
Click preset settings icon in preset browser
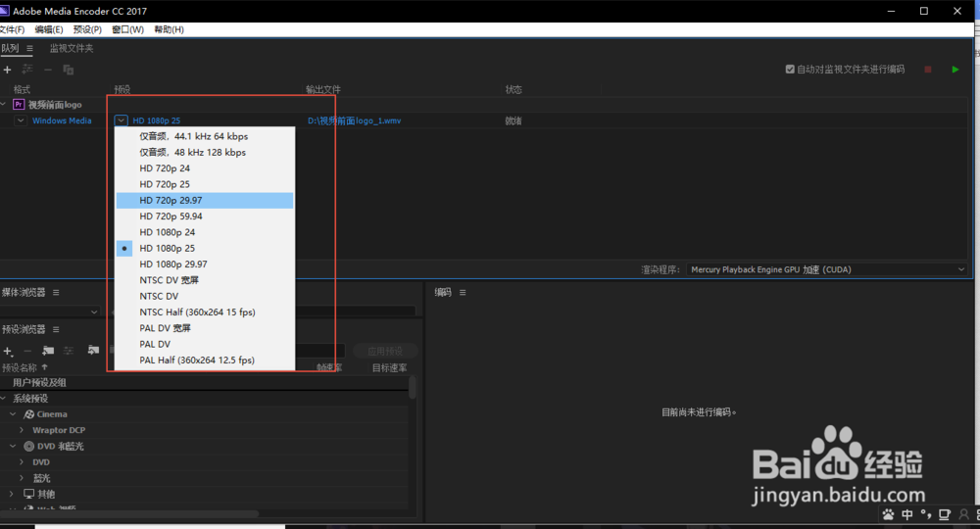coord(69,351)
